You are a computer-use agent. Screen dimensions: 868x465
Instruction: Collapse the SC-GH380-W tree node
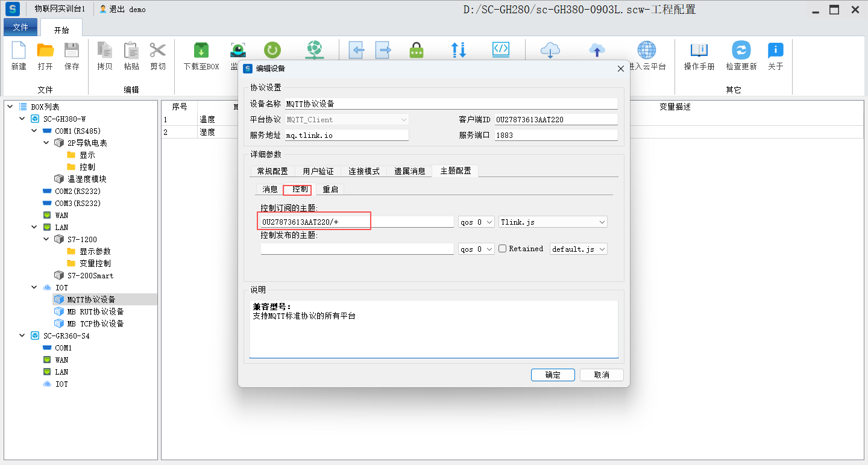coord(22,119)
